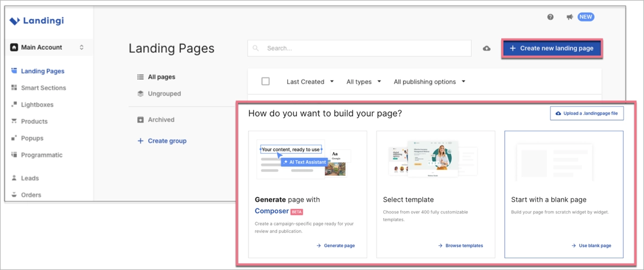The image size is (644, 270).
Task: Click the Leads person icon
Action: point(14,178)
